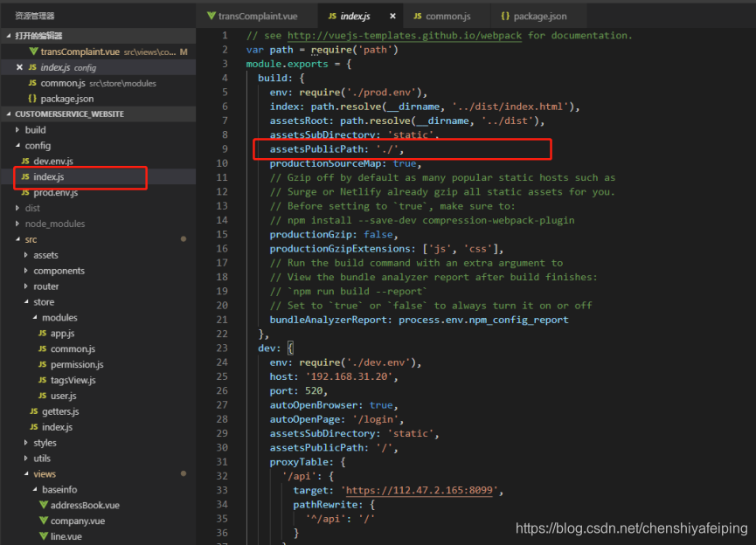Click the braces icon next to package.json in open editors

tap(32, 99)
